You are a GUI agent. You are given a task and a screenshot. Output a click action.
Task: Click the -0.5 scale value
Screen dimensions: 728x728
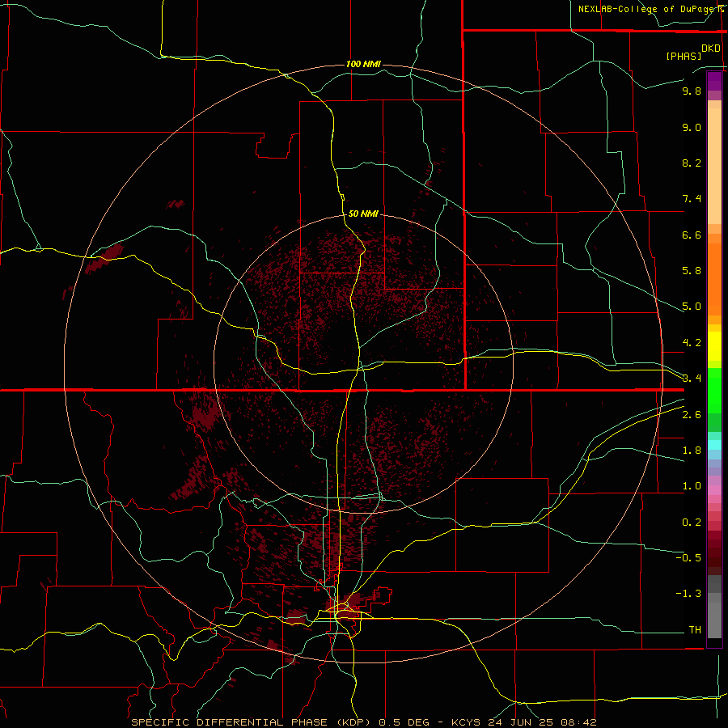click(x=688, y=558)
